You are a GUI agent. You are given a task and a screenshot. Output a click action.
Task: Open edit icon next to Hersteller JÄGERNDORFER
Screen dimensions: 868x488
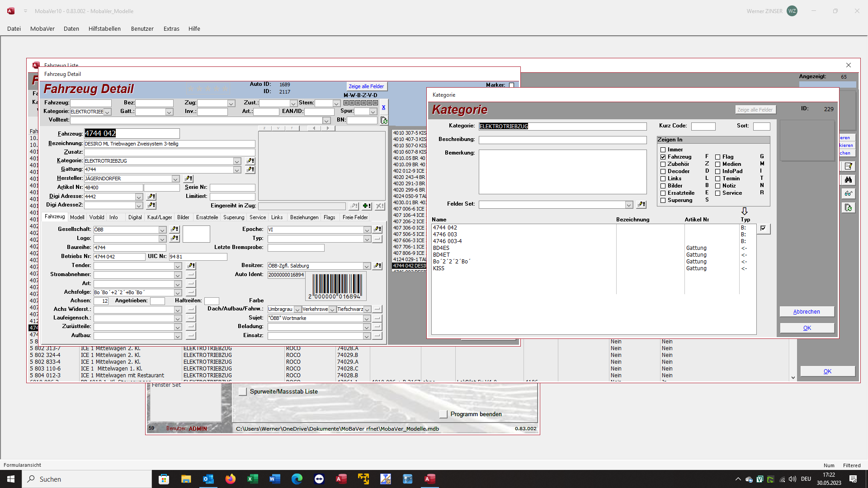(189, 179)
